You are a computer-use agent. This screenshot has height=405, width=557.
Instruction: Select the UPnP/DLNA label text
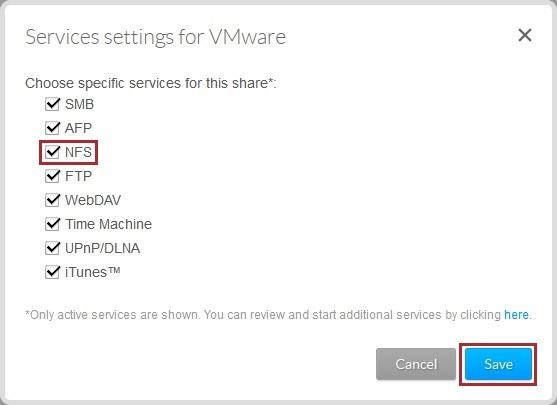point(103,248)
